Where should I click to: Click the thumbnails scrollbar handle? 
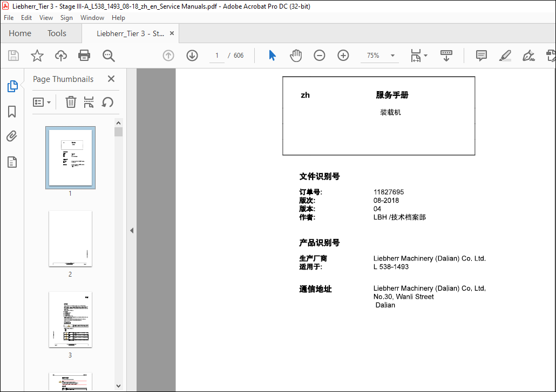118,132
